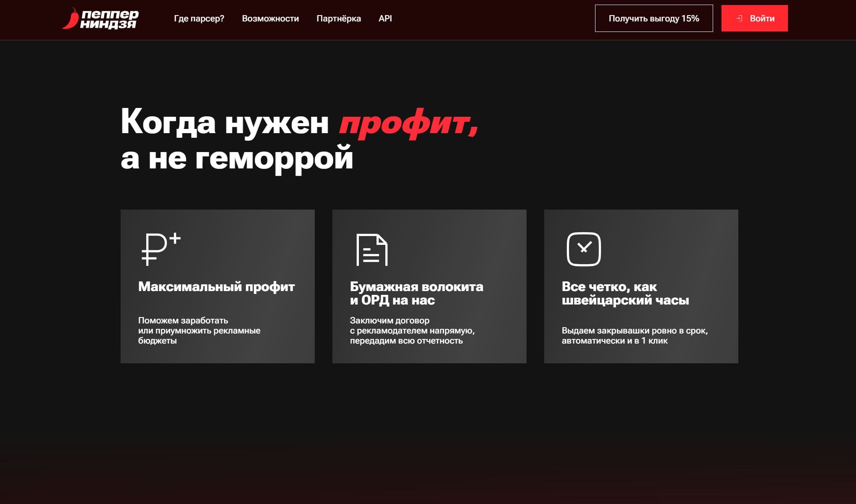
Task: Open the 'Где парсер?' menu item
Action: [x=199, y=18]
